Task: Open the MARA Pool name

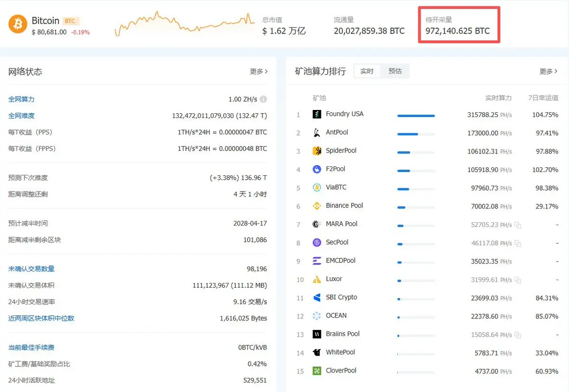Action: 342,224
